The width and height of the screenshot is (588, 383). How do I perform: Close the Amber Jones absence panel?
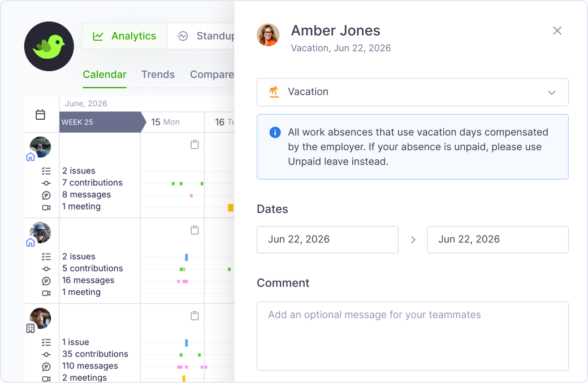557,31
